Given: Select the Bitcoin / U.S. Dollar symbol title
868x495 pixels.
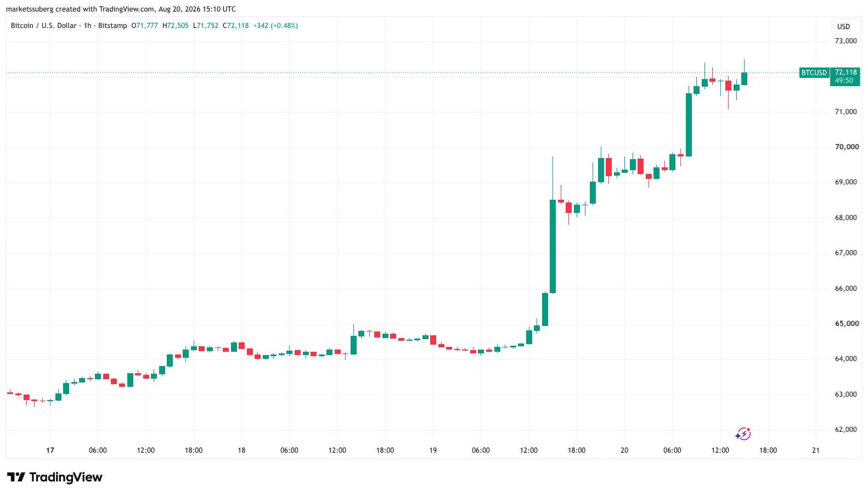Looking at the screenshot, I should 44,26.
